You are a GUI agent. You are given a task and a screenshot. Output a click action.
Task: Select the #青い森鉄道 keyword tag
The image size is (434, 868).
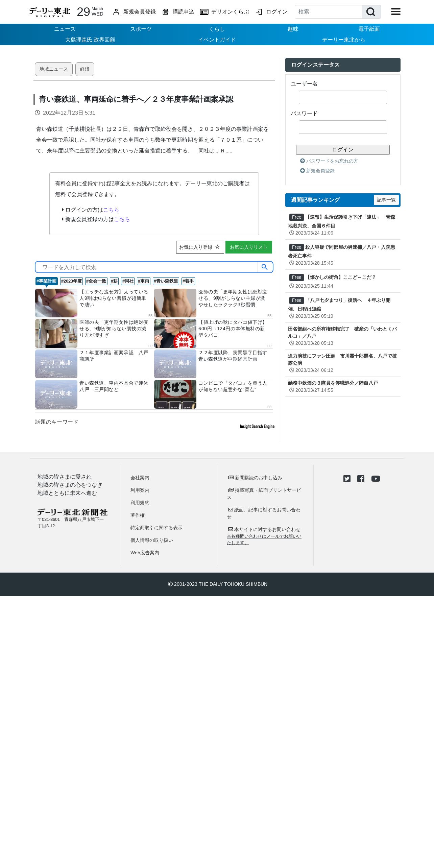pos(166,281)
